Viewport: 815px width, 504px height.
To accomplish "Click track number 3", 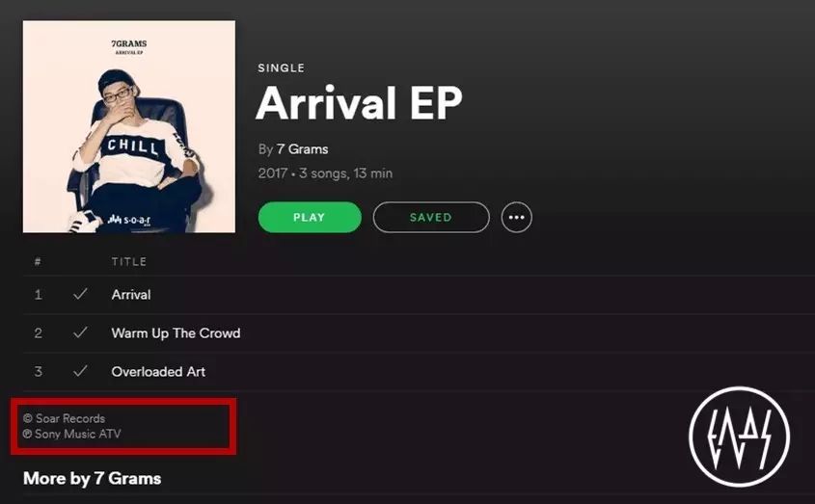I will [38, 372].
